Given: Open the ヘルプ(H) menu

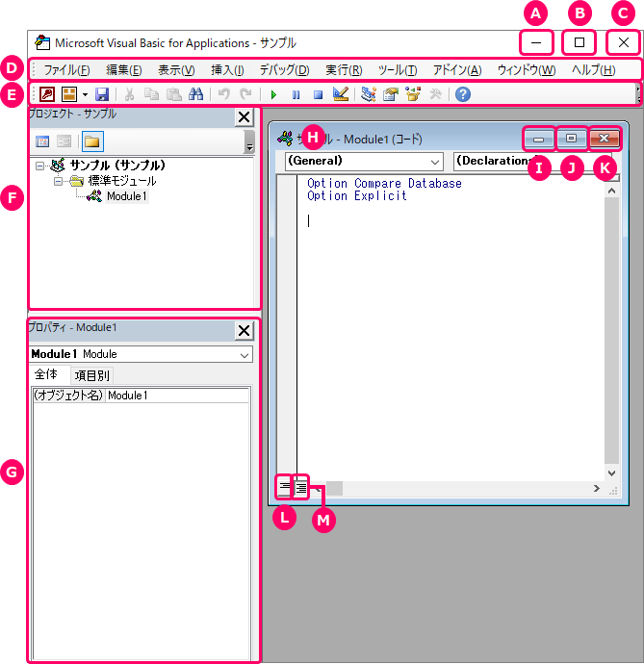Looking at the screenshot, I should 594,70.
